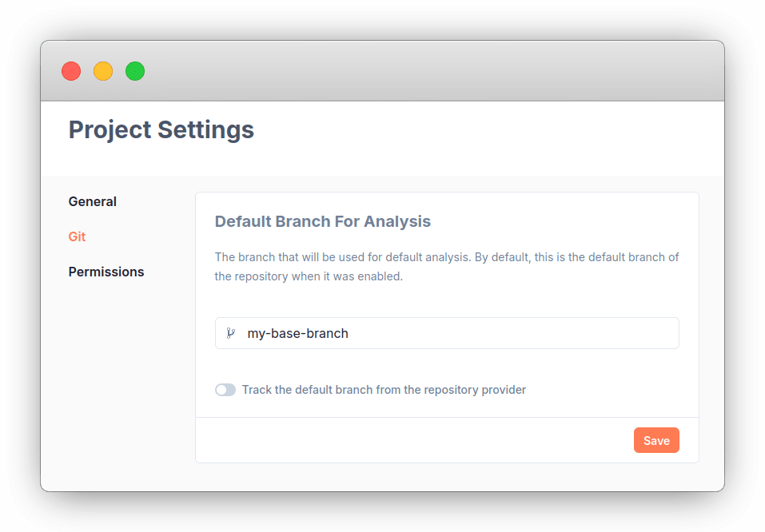765x532 pixels.
Task: Open the General settings section
Action: coord(92,201)
